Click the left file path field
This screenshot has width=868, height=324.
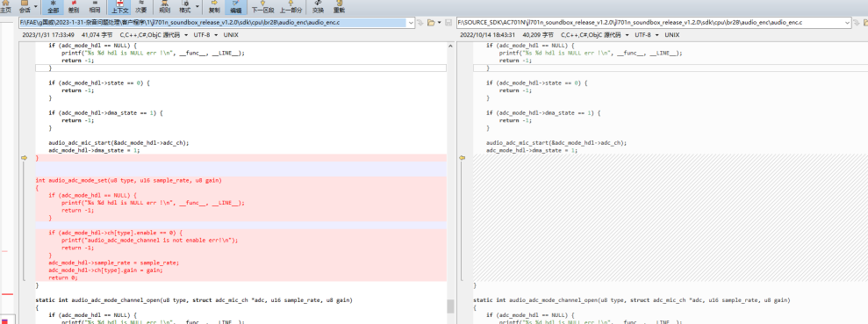(212, 23)
